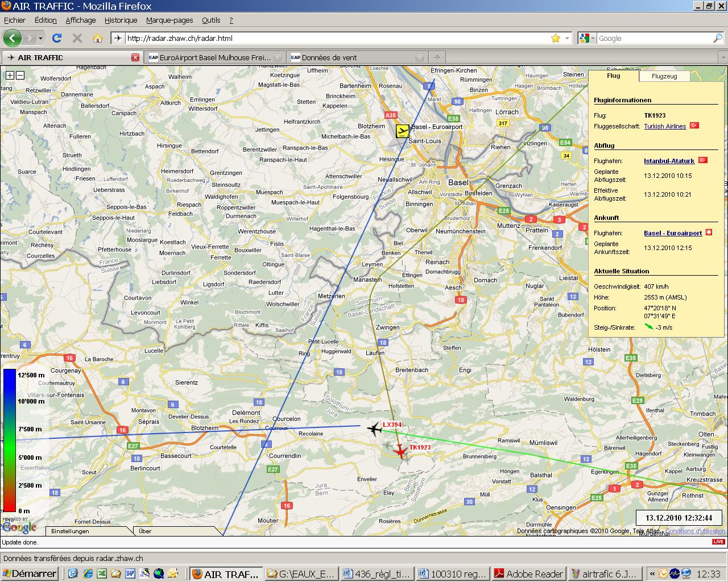Bookmark page with the star icon
Image resolution: width=728 pixels, height=582 pixels.
[556, 38]
